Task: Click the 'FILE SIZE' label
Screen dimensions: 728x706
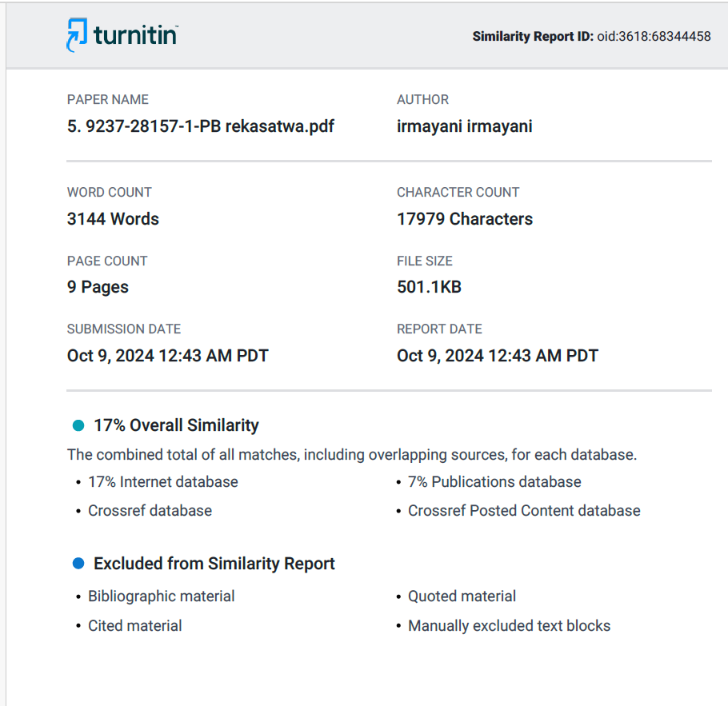Action: coord(425,261)
